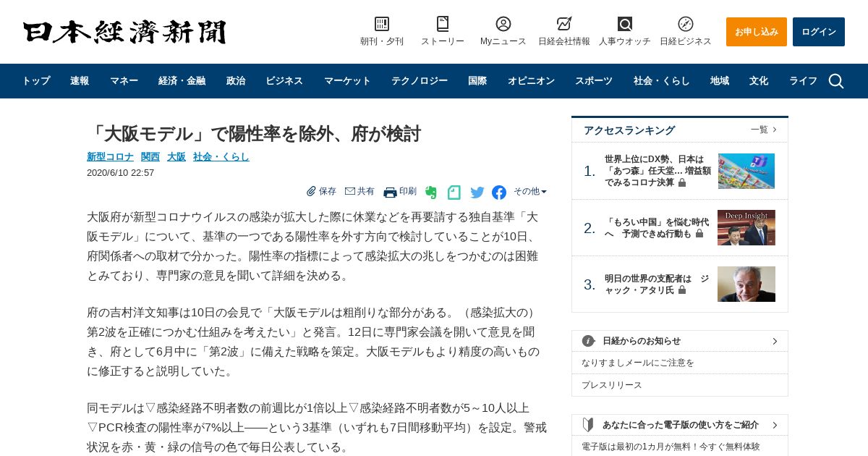The height and width of the screenshot is (456, 868).
Task: Select スポーツ in navigation bar
Action: (594, 81)
